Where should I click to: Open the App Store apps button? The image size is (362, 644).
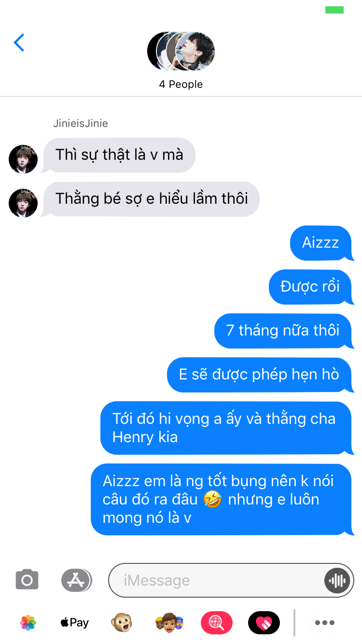pyautogui.click(x=76, y=580)
